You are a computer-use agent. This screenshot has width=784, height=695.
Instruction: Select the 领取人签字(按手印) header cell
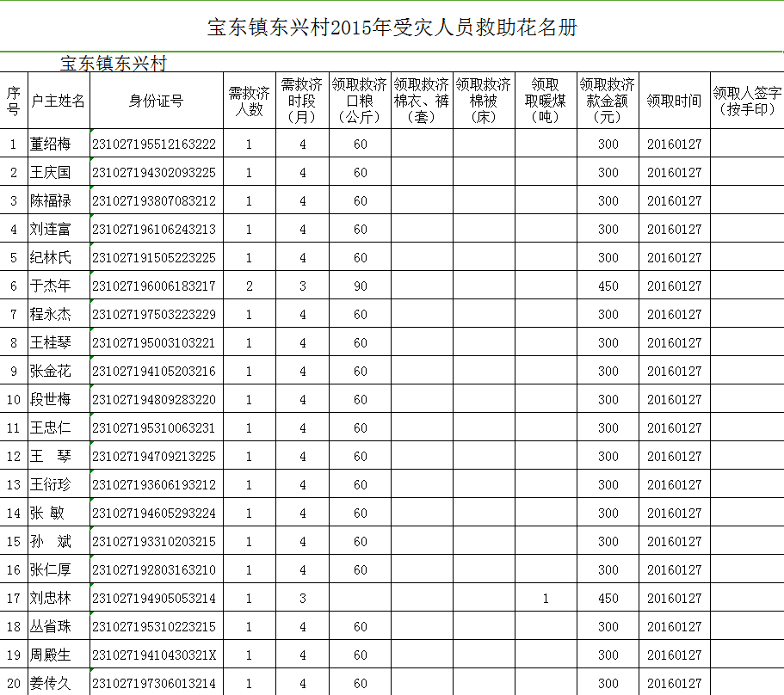(747, 101)
